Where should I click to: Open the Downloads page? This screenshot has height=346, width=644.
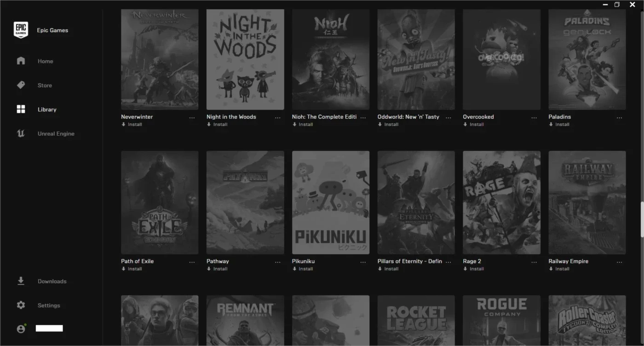[x=52, y=281]
